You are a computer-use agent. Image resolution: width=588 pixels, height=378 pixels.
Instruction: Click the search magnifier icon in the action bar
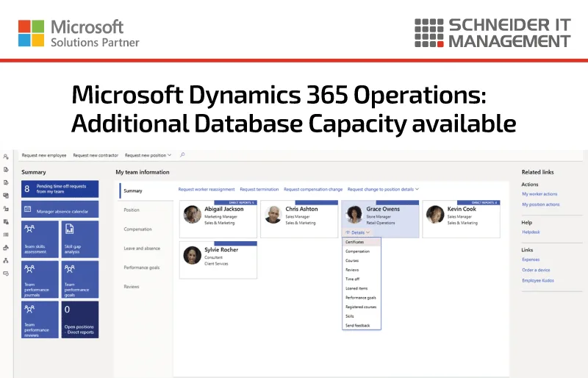182,154
